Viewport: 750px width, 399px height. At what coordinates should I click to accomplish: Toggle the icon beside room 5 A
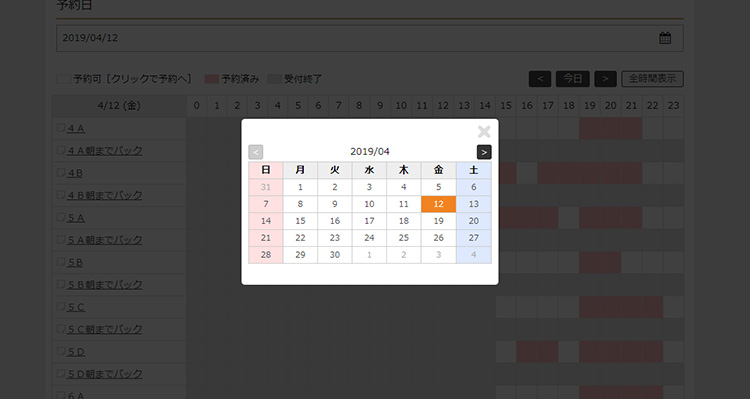coord(61,217)
